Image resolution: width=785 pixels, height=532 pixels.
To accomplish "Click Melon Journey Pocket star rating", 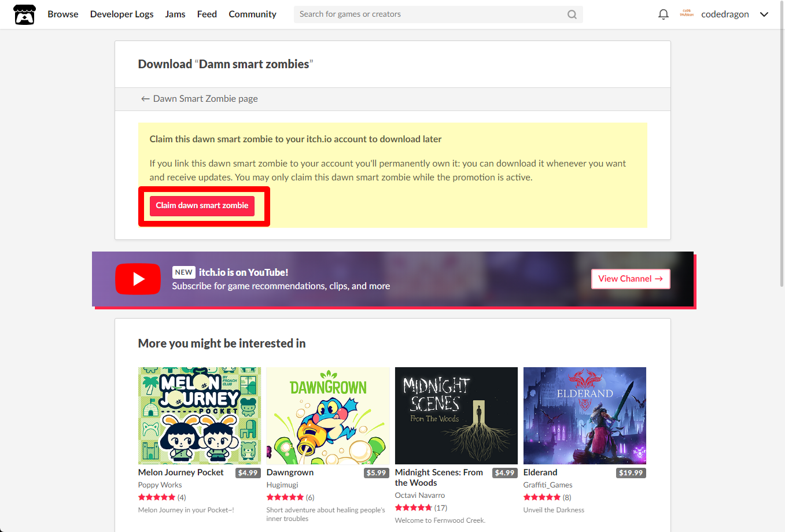I will 157,497.
